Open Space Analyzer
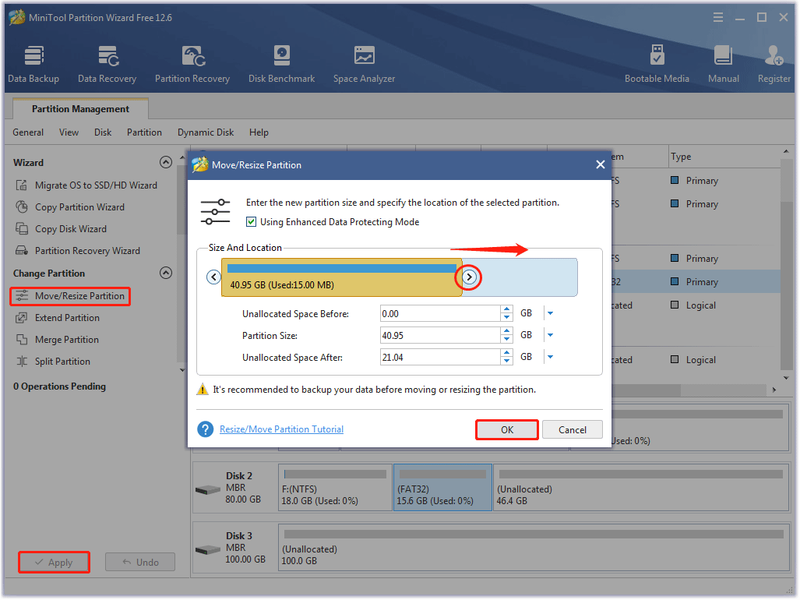The height and width of the screenshot is (600, 800). [x=364, y=64]
